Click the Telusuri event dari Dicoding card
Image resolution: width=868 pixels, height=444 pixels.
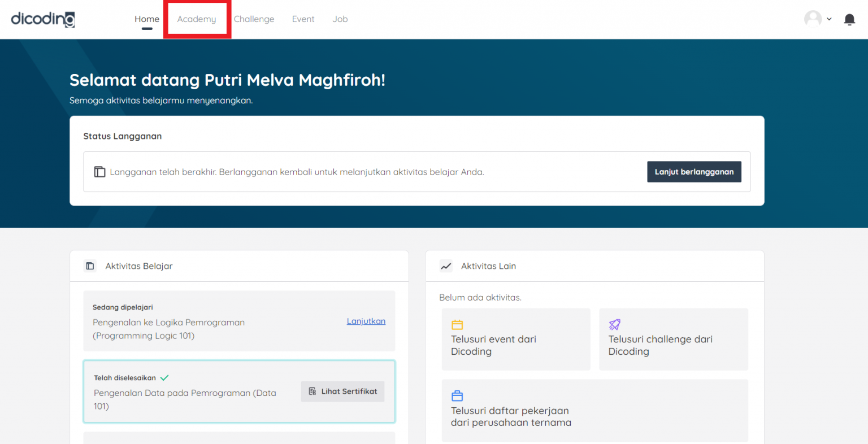pyautogui.click(x=515, y=339)
